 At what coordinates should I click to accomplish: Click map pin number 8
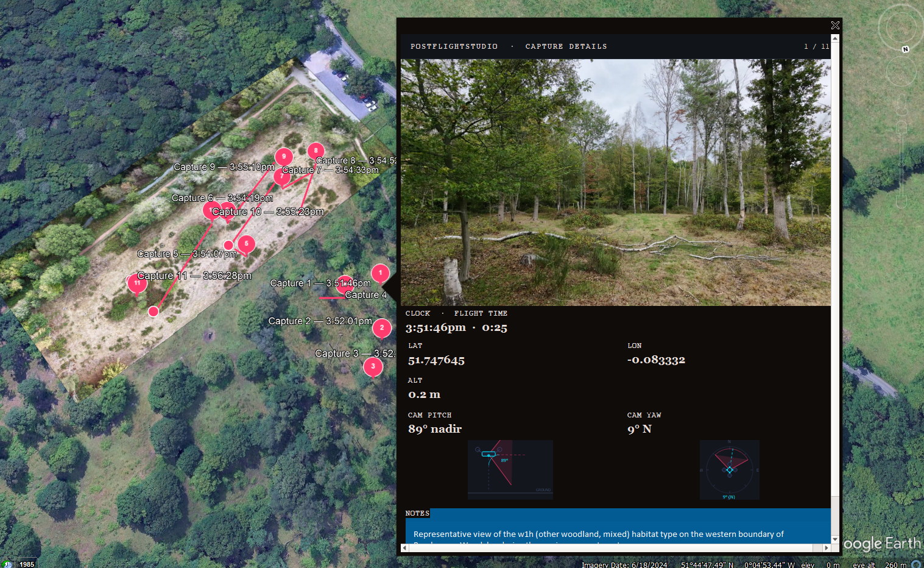[x=316, y=151]
